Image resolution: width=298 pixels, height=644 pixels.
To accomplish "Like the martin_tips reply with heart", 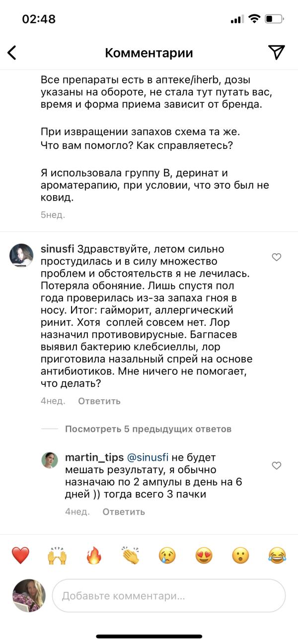I will coord(277,466).
